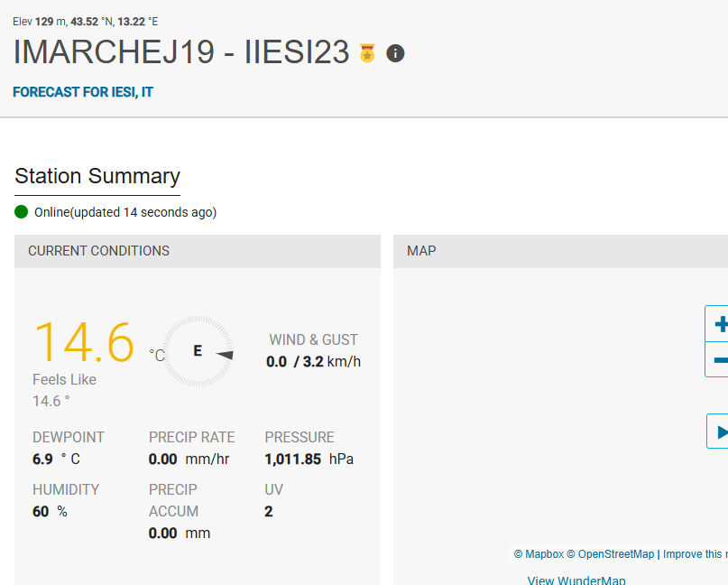Click the Improve this map link
Screen dimensions: 728x585
(x=695, y=554)
